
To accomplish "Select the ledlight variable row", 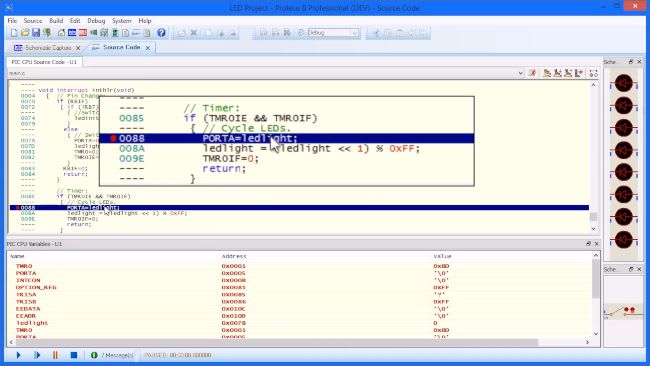I will [300, 323].
